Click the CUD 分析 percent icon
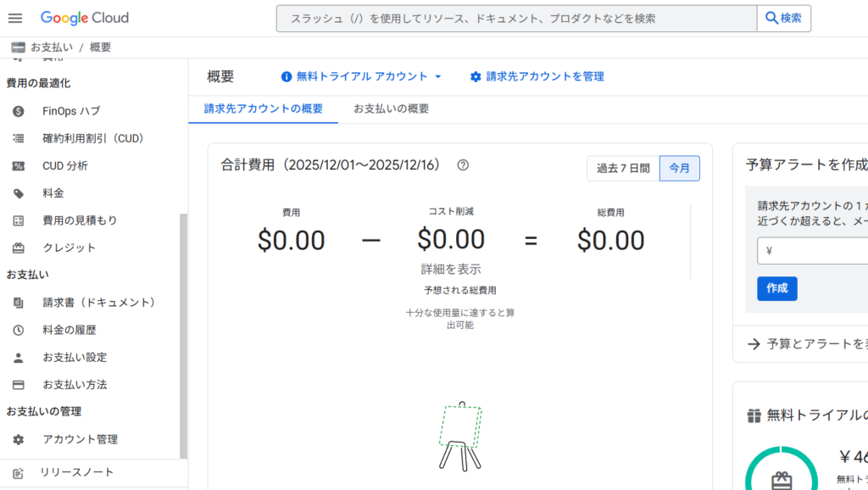The image size is (868, 490). 19,166
